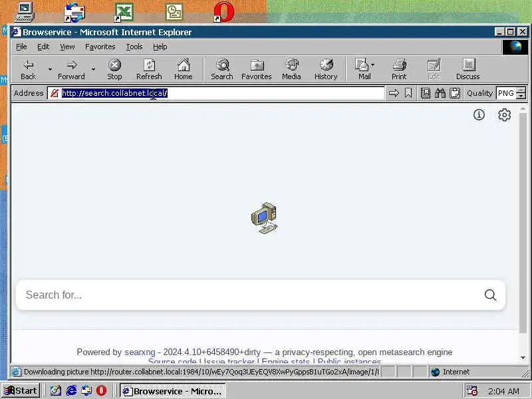Click the My Computer desktop icon
Viewport: 532px width, 399px height.
(x=25, y=12)
